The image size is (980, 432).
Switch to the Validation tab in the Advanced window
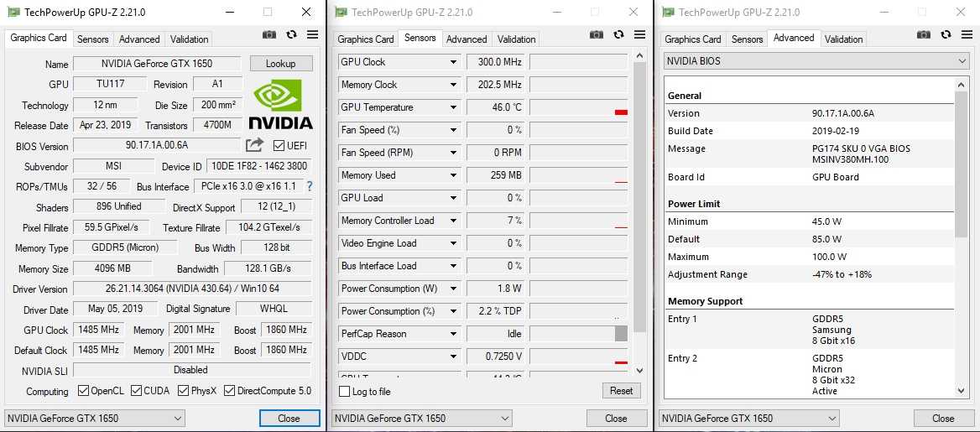pos(843,39)
